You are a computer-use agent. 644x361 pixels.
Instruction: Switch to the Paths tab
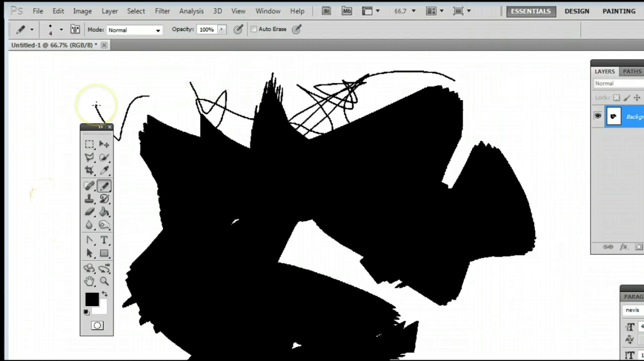coord(632,71)
